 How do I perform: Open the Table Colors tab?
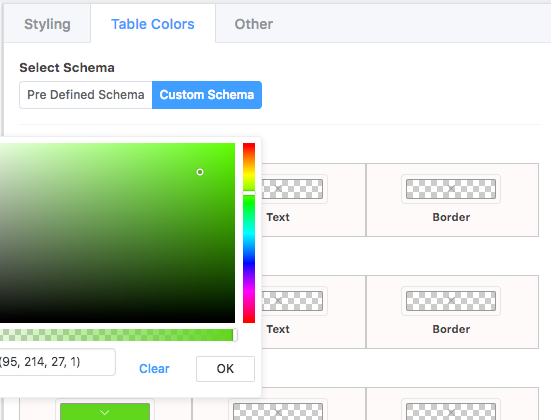point(153,24)
